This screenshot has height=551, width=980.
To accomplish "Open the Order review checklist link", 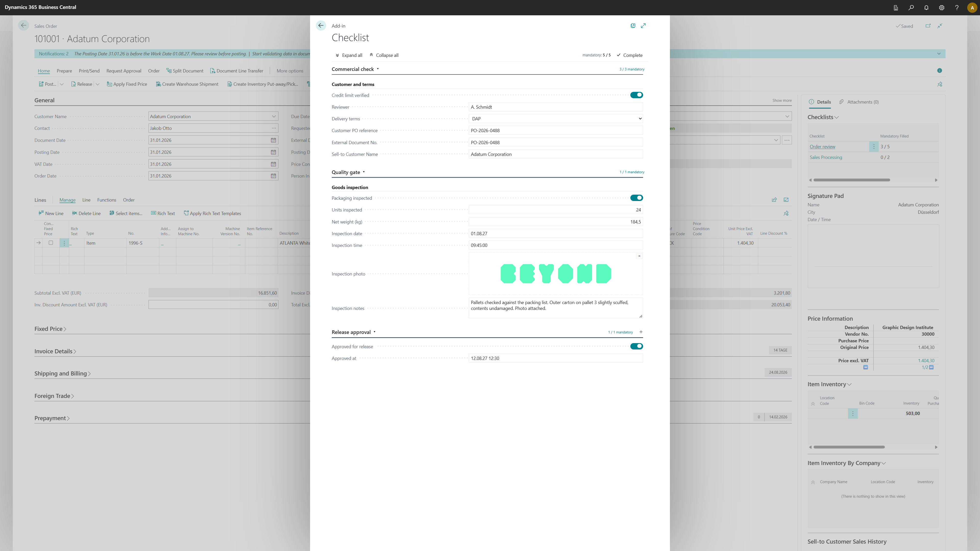I will point(822,146).
